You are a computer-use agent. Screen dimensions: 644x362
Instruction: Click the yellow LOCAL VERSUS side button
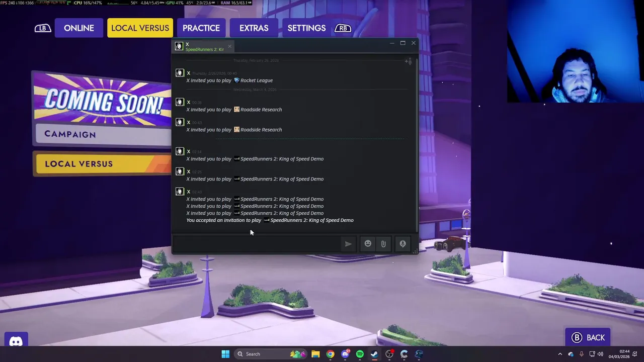point(103,164)
